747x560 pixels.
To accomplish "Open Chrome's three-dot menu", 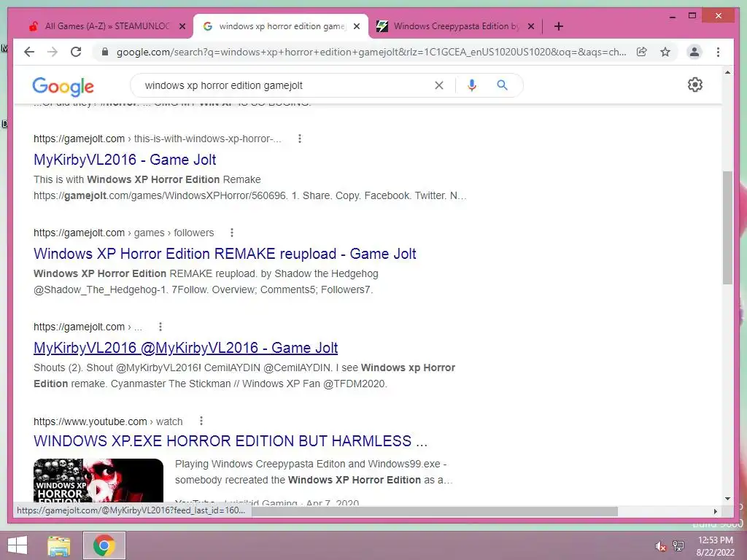I will (x=718, y=52).
